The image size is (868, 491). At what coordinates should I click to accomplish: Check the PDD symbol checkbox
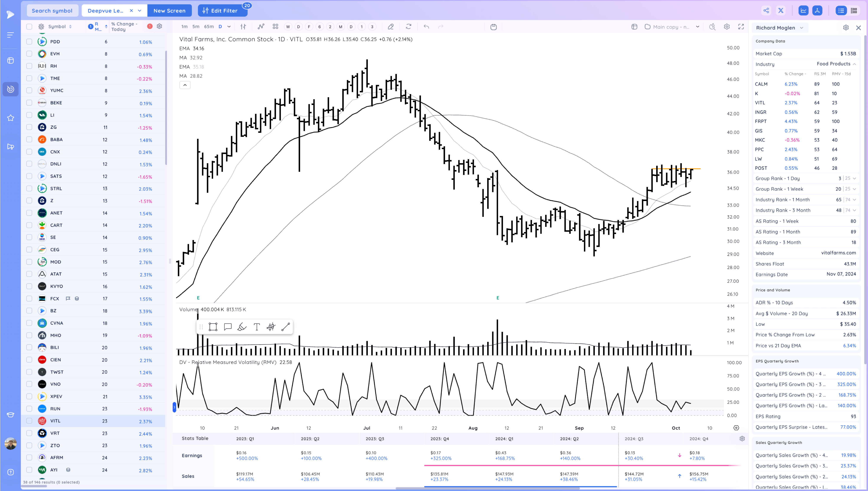coord(29,41)
